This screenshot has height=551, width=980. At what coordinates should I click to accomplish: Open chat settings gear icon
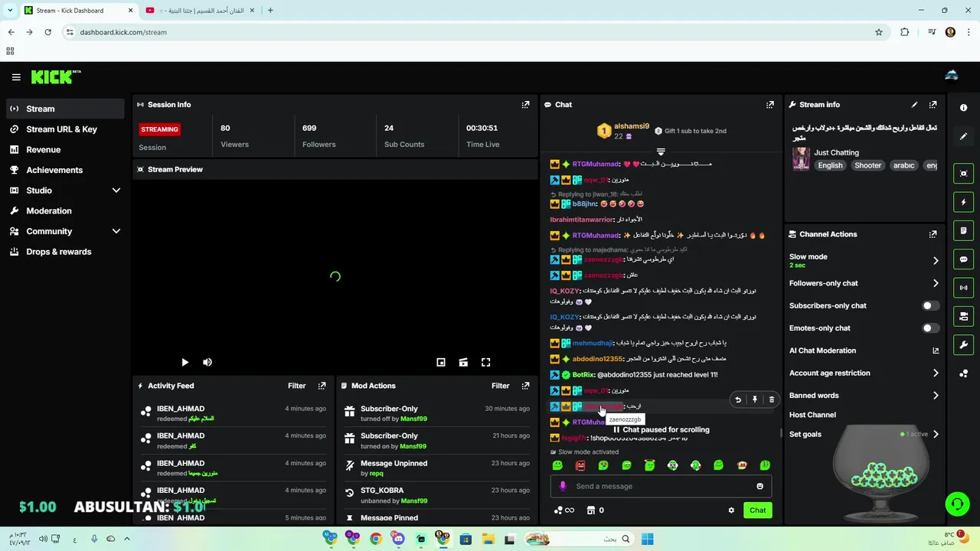[x=731, y=510]
